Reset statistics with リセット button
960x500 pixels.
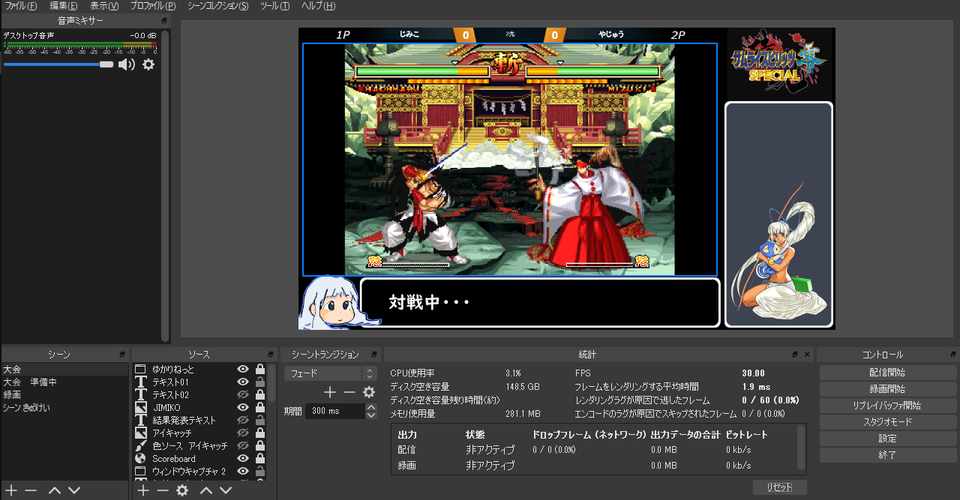pyautogui.click(x=779, y=487)
